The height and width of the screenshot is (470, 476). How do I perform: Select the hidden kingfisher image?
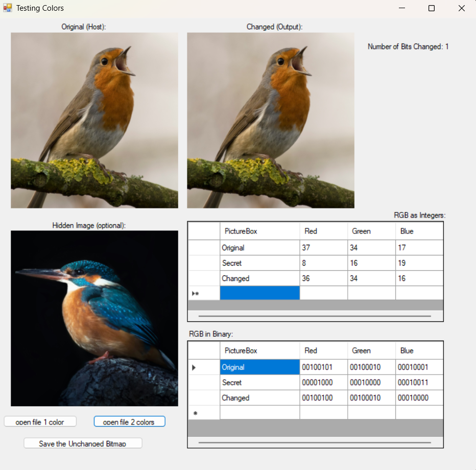[x=94, y=318]
